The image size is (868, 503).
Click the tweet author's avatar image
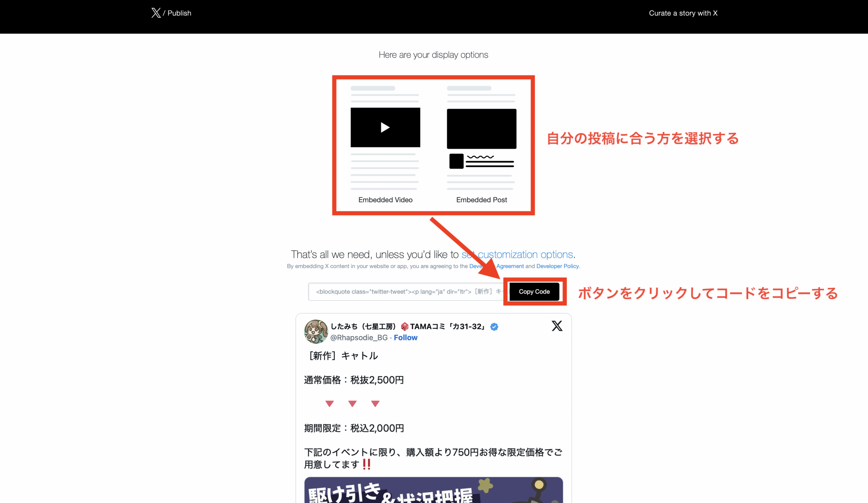tap(316, 331)
